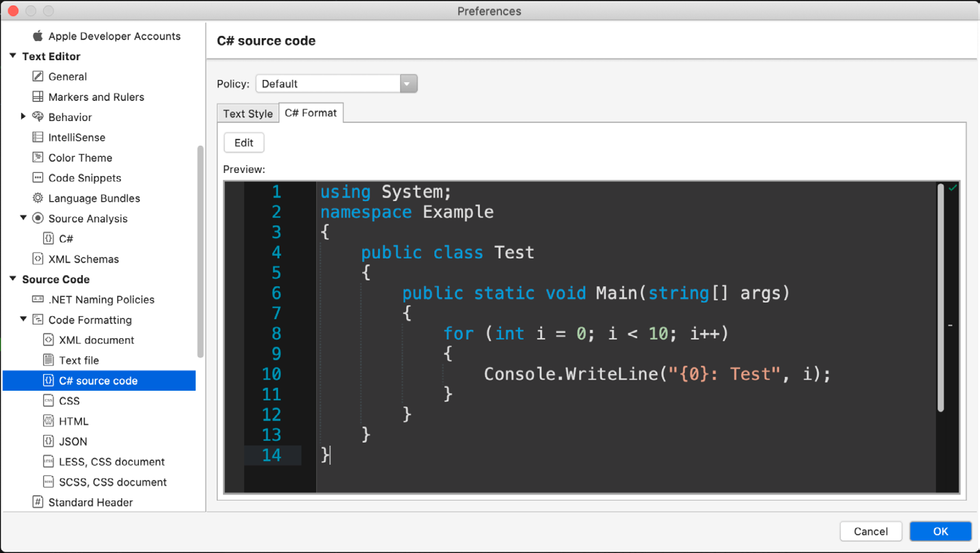Click the LESS, CSS document icon
The height and width of the screenshot is (553, 980).
[48, 462]
